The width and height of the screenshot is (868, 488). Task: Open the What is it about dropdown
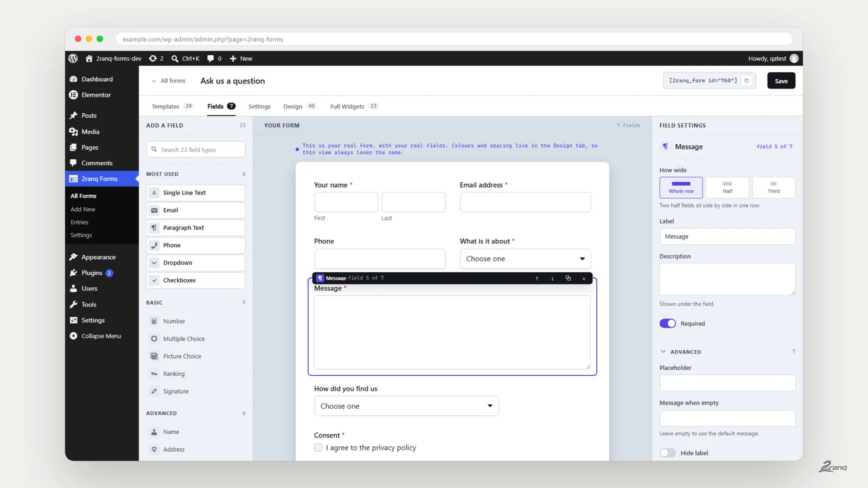coord(526,259)
